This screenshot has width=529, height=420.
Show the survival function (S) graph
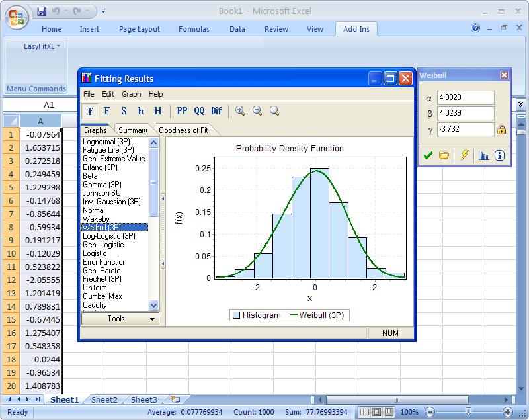[x=124, y=111]
